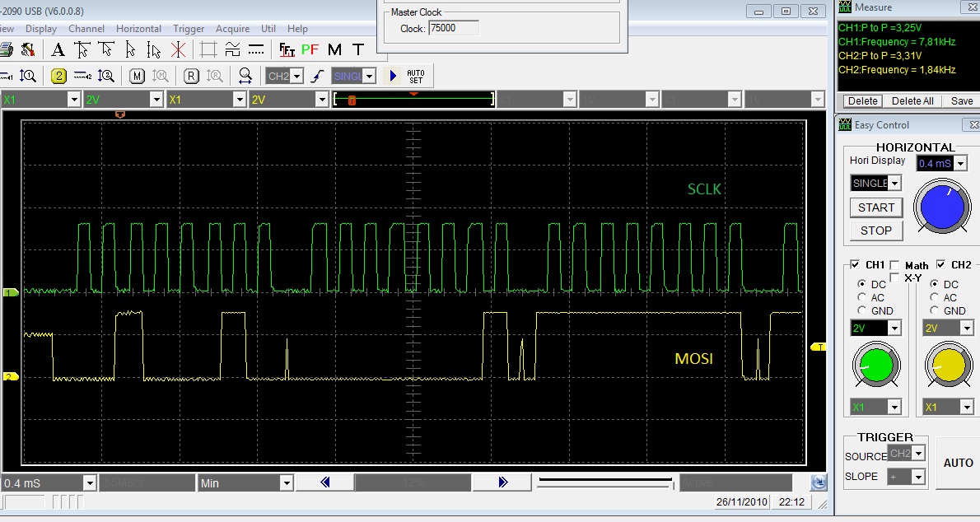
Task: Toggle the grid display icon
Action: [208, 49]
